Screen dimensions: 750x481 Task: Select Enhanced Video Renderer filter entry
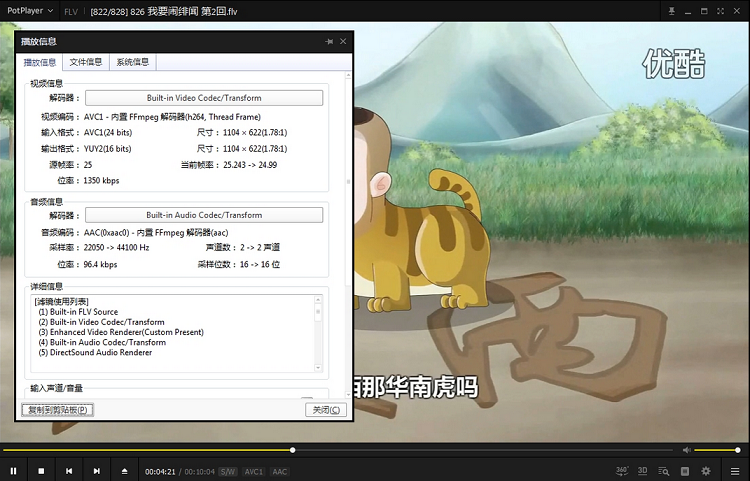point(120,332)
